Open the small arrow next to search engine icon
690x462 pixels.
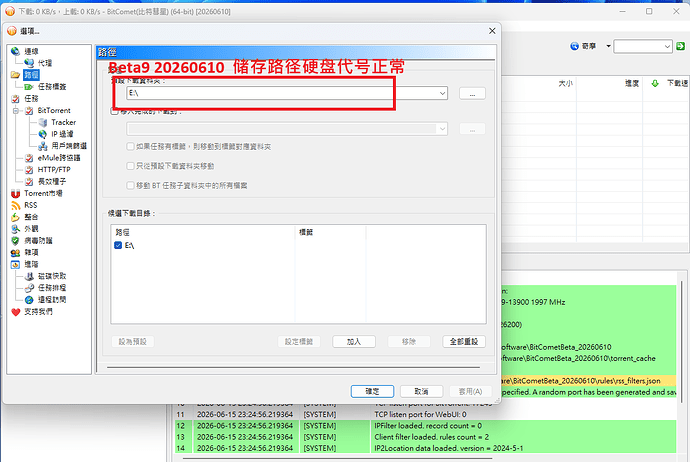coord(609,46)
